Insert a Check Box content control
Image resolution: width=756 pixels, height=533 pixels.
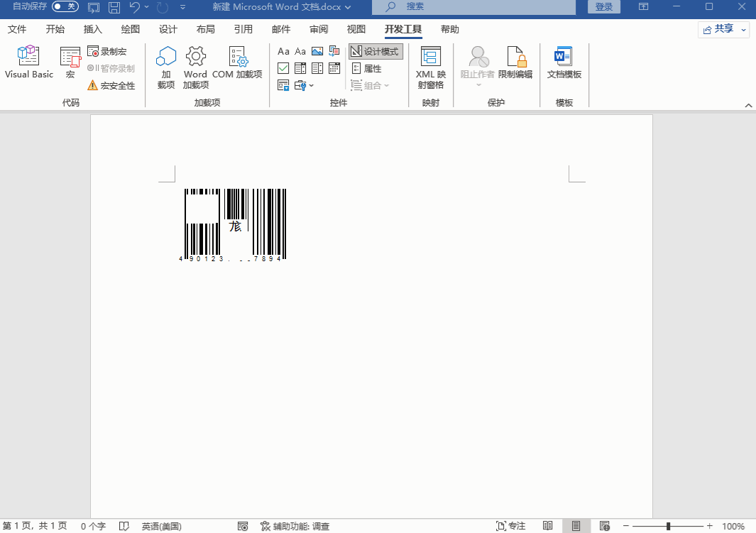[283, 68]
